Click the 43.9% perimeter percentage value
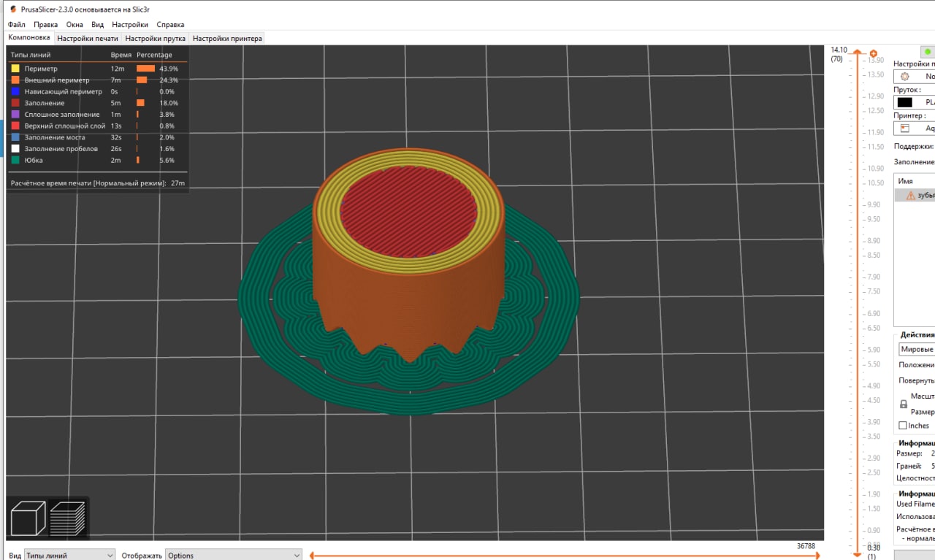Image resolution: width=935 pixels, height=560 pixels. click(169, 69)
